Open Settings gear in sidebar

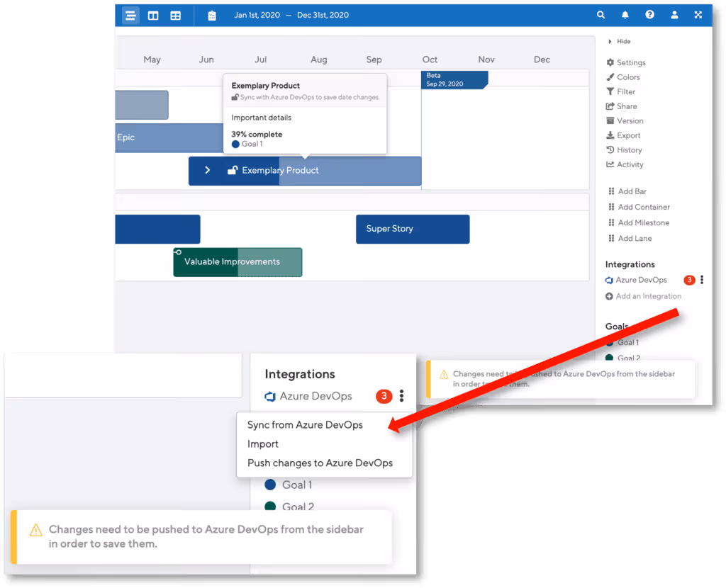coord(626,62)
